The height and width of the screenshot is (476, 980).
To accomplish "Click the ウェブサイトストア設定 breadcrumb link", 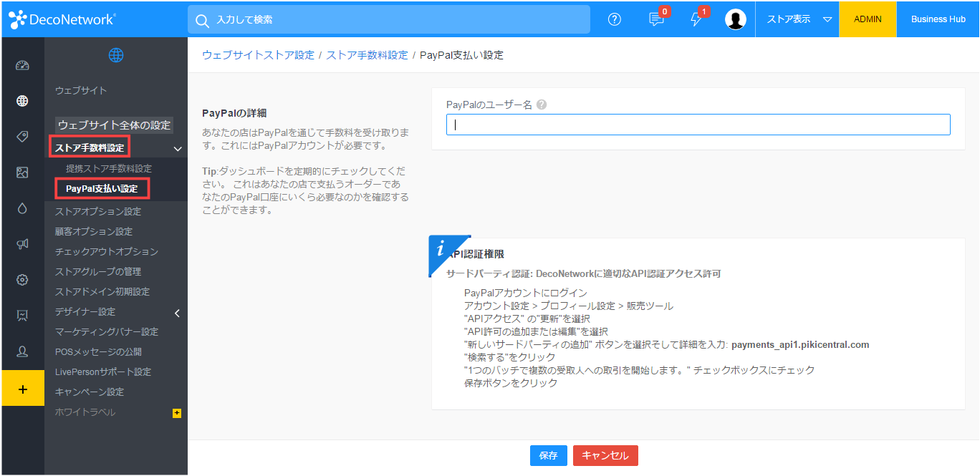I will [x=258, y=55].
